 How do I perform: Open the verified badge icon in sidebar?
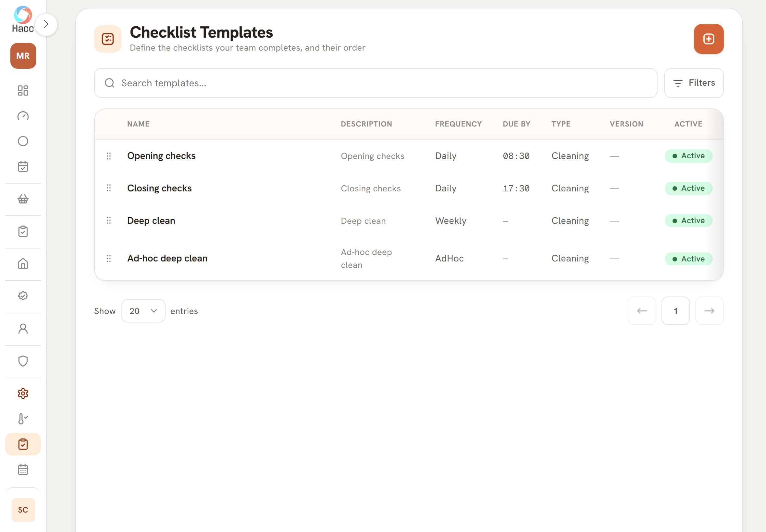pos(23,296)
